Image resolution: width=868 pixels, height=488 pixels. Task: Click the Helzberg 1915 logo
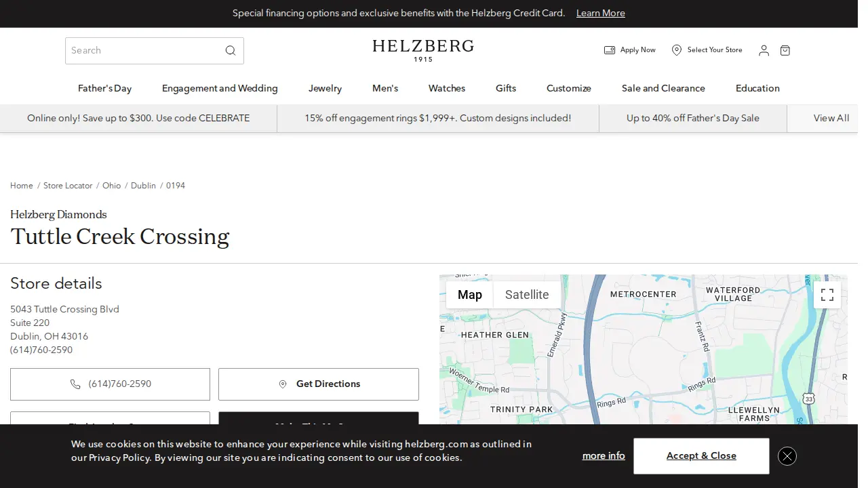[423, 50]
